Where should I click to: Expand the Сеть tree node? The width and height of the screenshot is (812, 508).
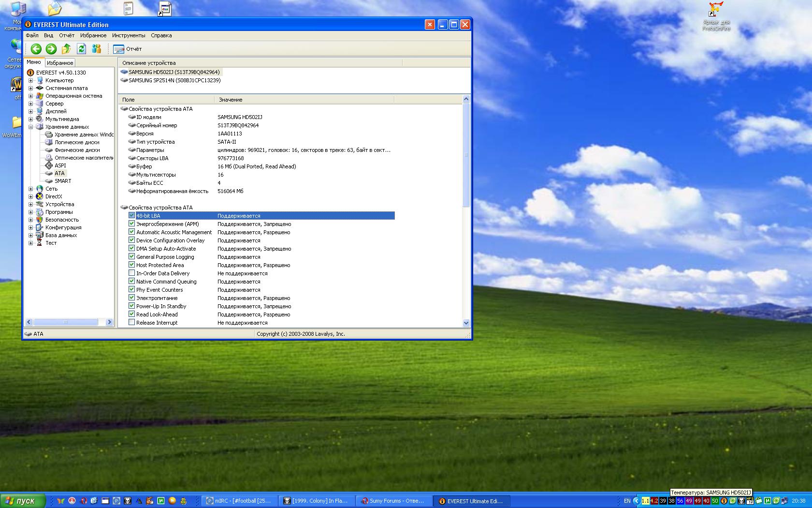31,189
